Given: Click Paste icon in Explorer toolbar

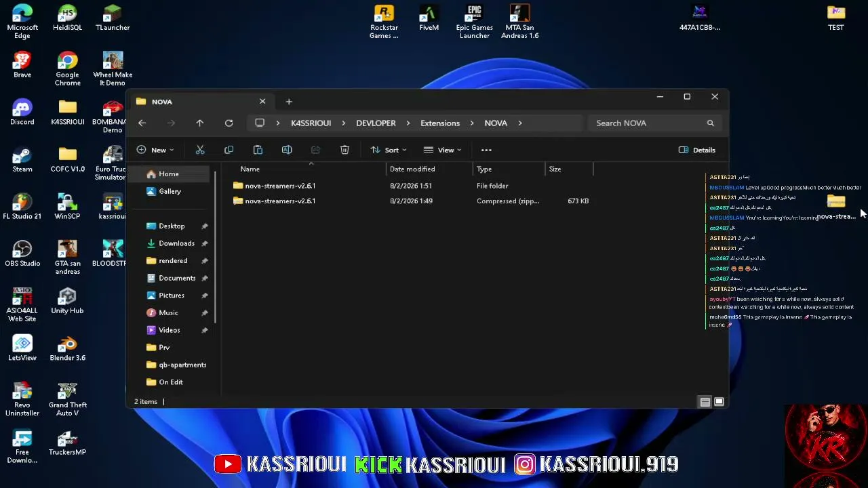Looking at the screenshot, I should coord(258,150).
